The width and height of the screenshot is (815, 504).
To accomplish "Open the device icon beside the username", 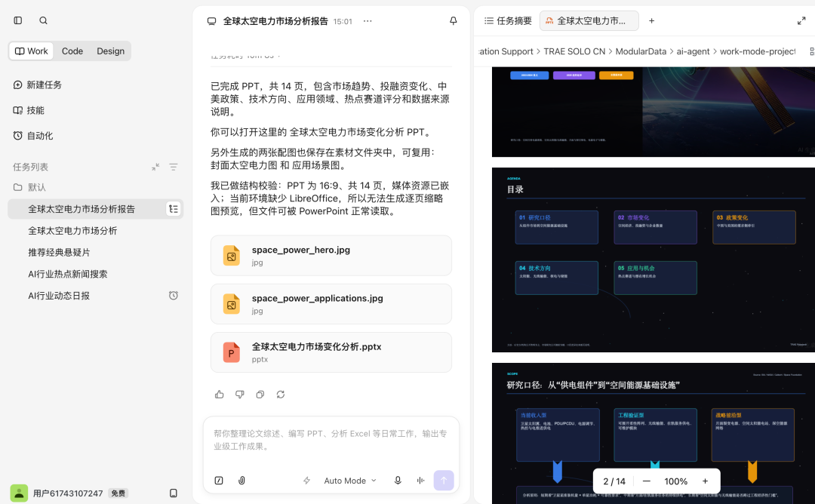I will click(x=174, y=493).
